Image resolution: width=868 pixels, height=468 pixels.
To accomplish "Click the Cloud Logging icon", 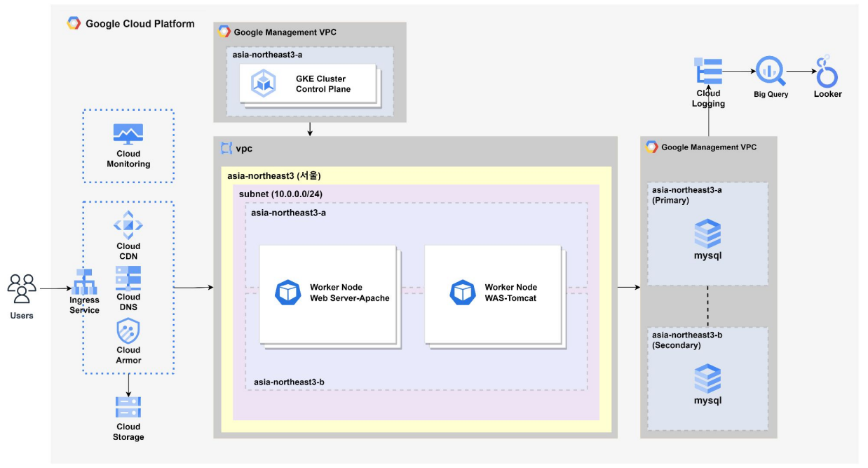I will tap(708, 72).
